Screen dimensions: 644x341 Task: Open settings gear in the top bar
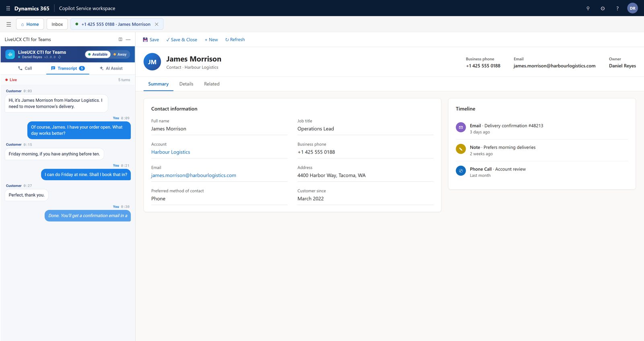point(603,8)
